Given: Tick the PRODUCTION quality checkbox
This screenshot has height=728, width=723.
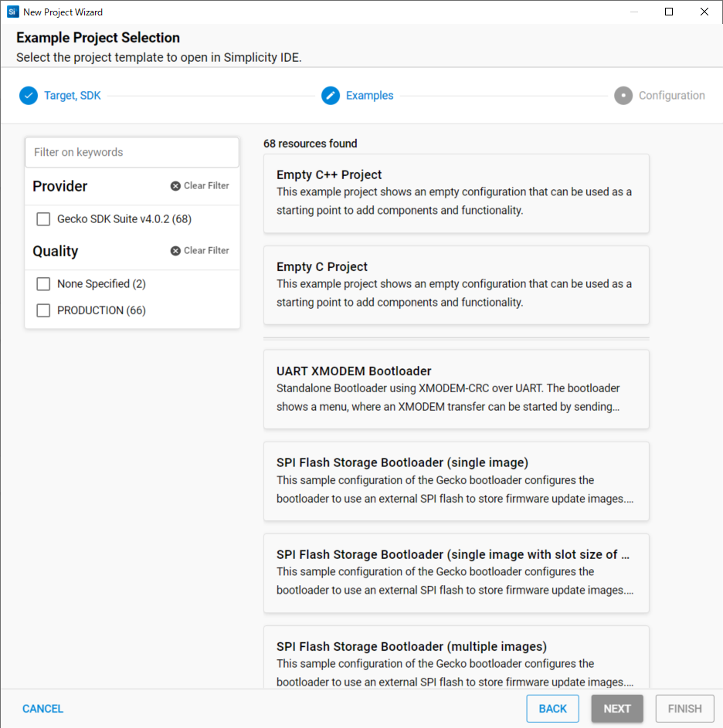Looking at the screenshot, I should (43, 310).
